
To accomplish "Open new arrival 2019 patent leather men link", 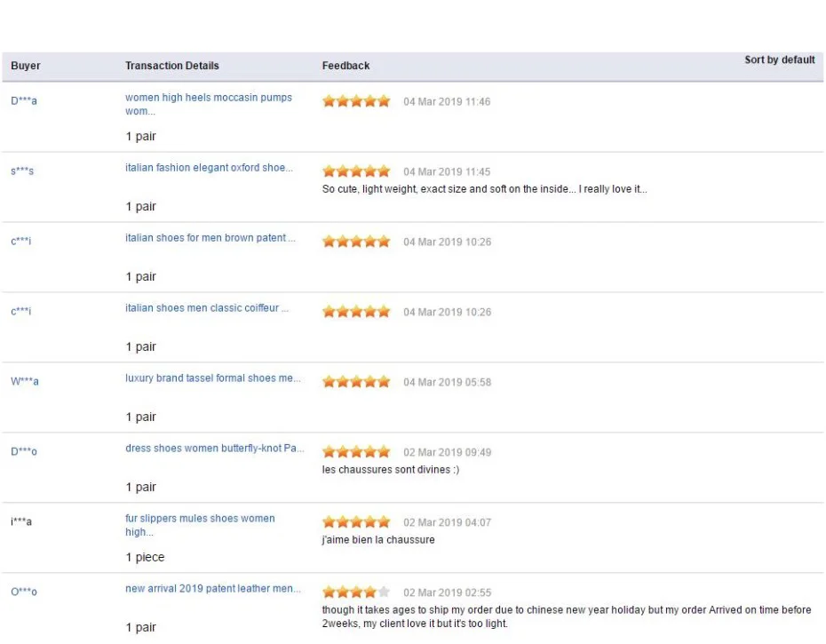I will pos(213,588).
